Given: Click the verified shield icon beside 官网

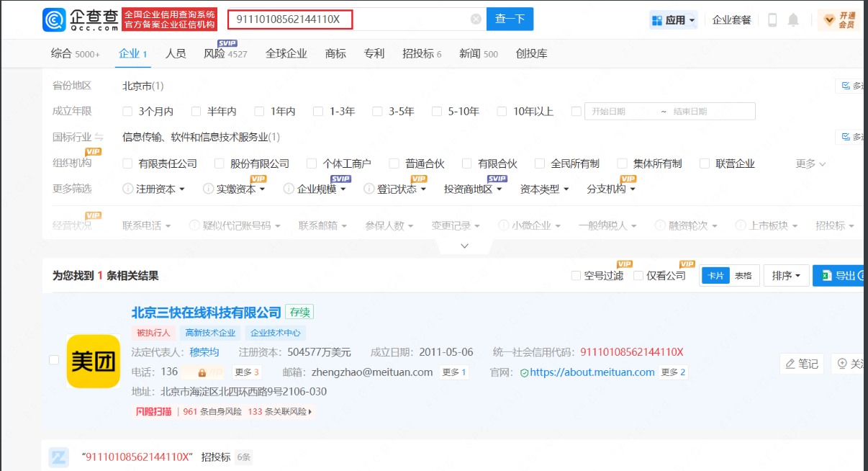Looking at the screenshot, I should [524, 373].
